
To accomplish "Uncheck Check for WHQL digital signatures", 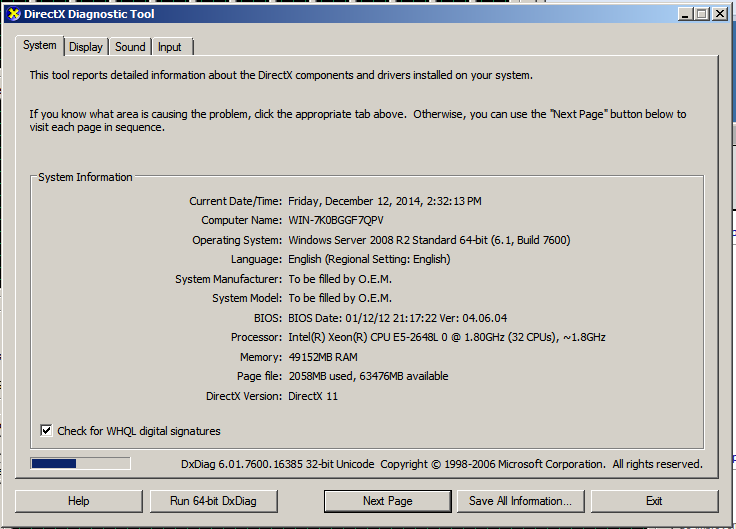I will [x=46, y=430].
